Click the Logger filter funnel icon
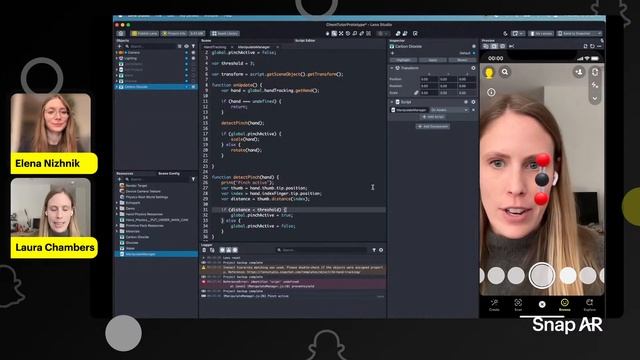This screenshot has height=360, width=640. (x=374, y=250)
